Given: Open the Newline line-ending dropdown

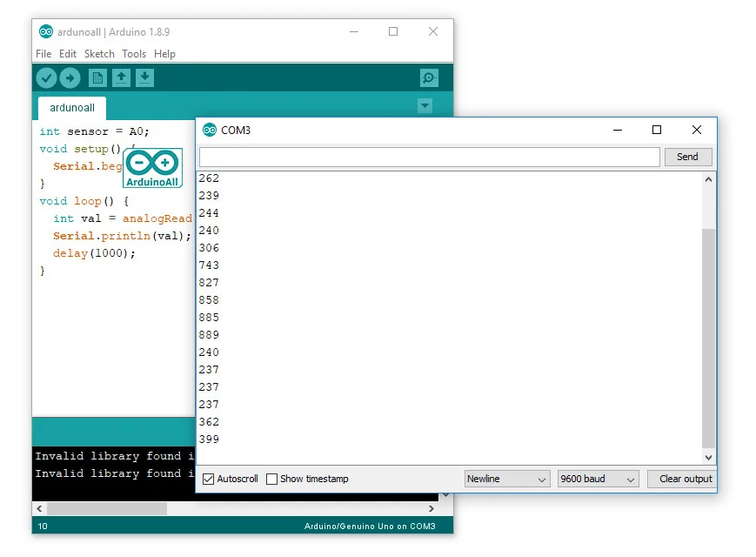Looking at the screenshot, I should point(507,479).
